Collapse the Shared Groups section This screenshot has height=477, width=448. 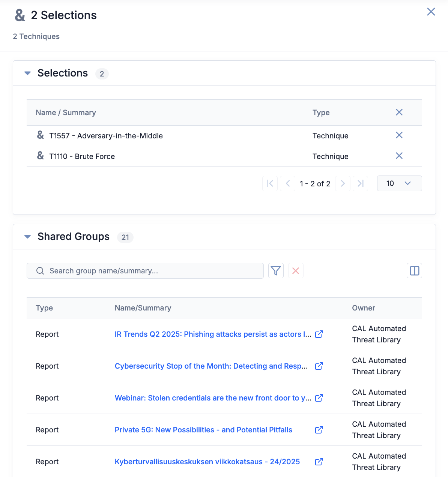click(x=27, y=237)
